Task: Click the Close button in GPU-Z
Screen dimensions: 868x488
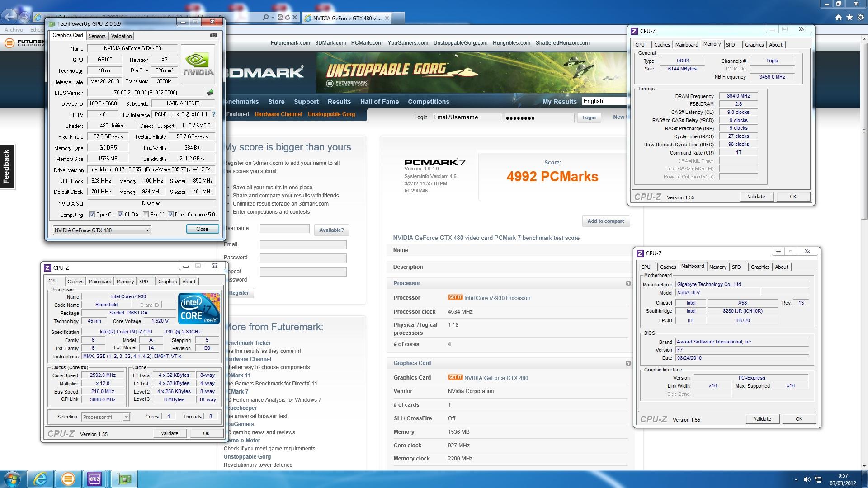Action: pyautogui.click(x=202, y=229)
